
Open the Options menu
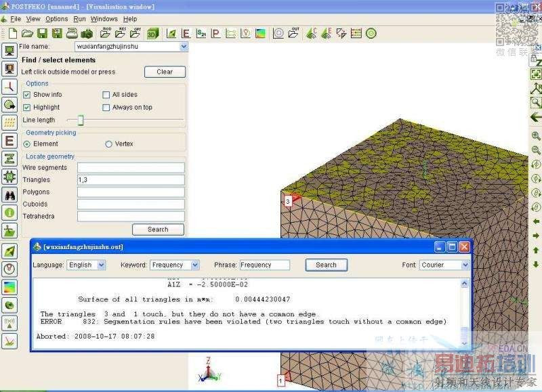click(57, 19)
